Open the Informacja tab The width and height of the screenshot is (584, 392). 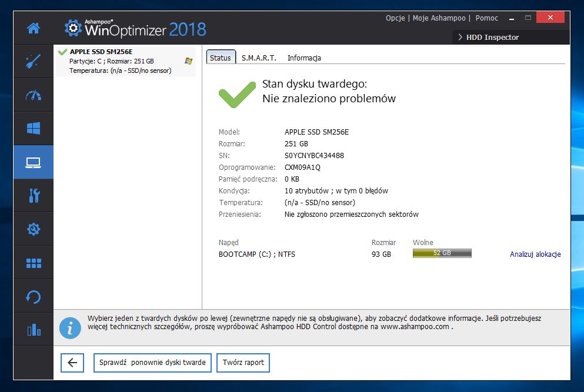pyautogui.click(x=304, y=58)
